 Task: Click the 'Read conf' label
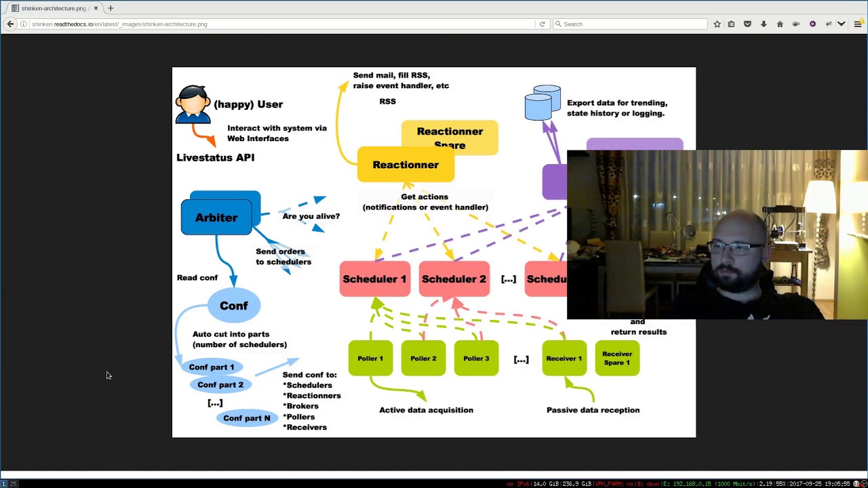click(x=197, y=277)
